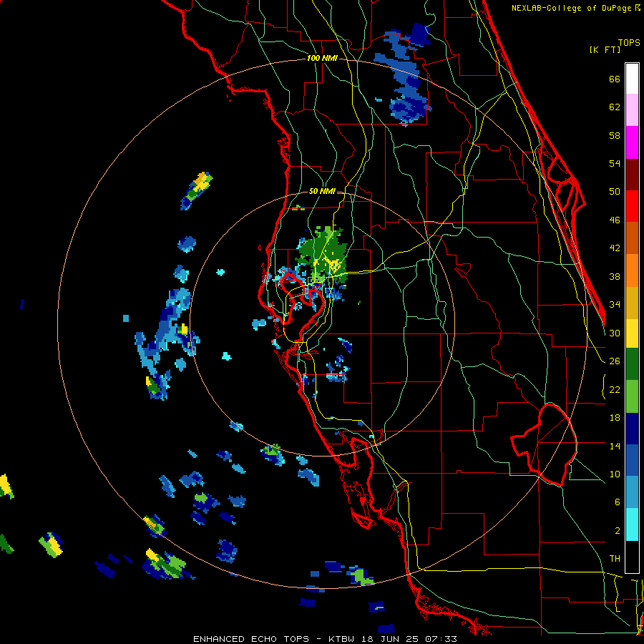
Task: Click the ENHANCED ECHO TOPS caption text
Action: point(251,639)
